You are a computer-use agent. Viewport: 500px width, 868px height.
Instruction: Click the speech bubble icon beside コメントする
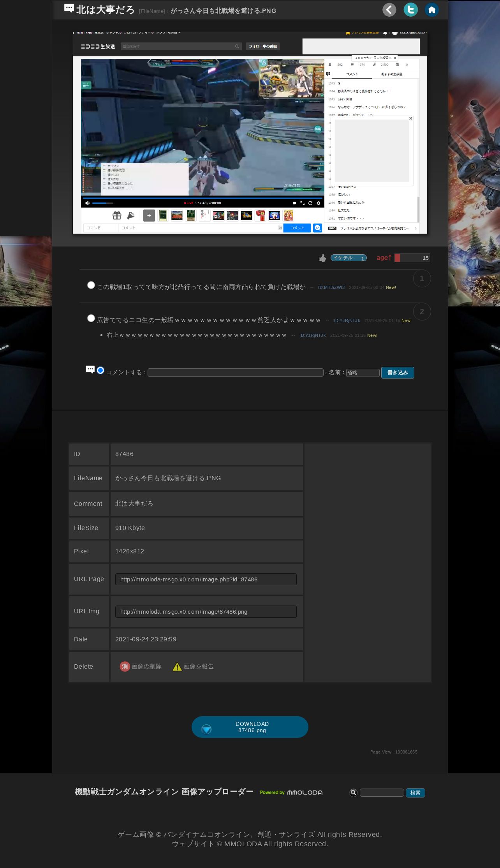point(90,370)
